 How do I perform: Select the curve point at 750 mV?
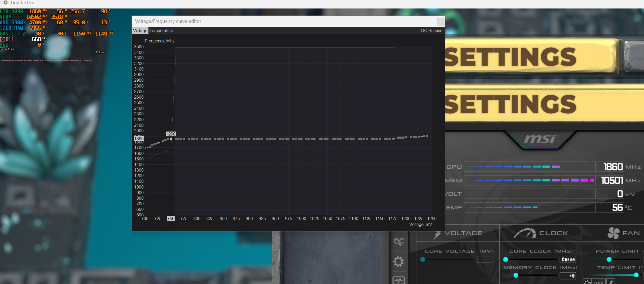click(171, 138)
